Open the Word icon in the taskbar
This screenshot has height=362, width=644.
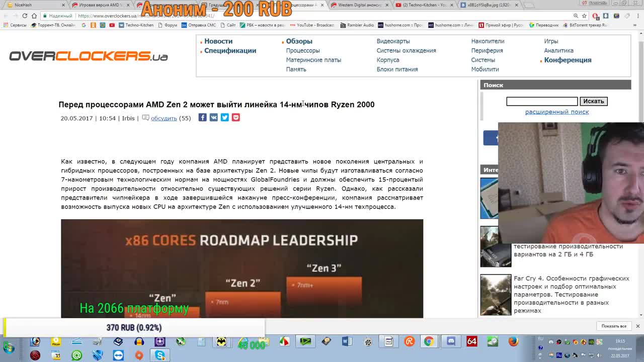pos(347,341)
